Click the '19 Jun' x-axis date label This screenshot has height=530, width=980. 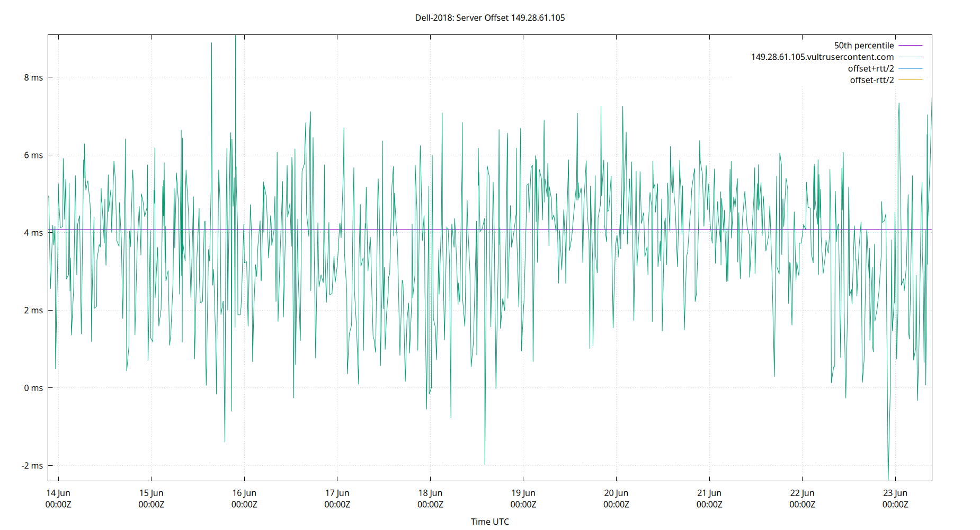(x=523, y=493)
